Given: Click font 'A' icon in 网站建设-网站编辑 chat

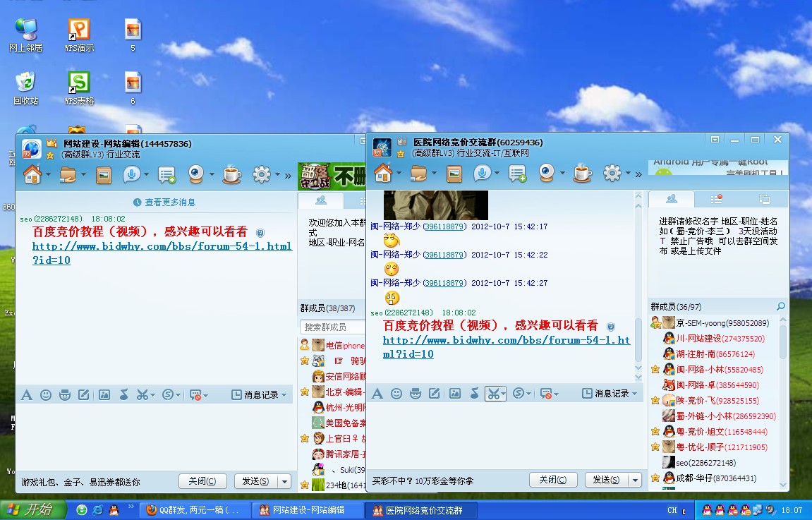Looking at the screenshot, I should 27,395.
